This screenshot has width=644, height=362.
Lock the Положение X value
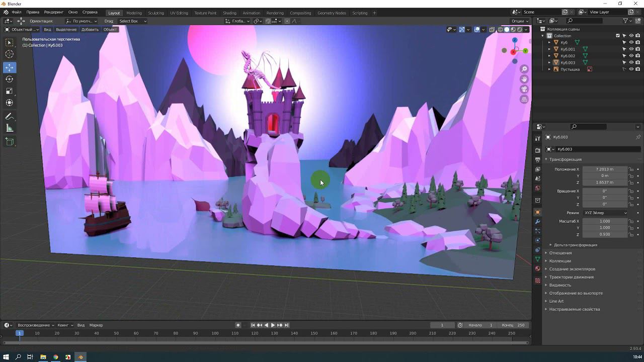pyautogui.click(x=631, y=169)
